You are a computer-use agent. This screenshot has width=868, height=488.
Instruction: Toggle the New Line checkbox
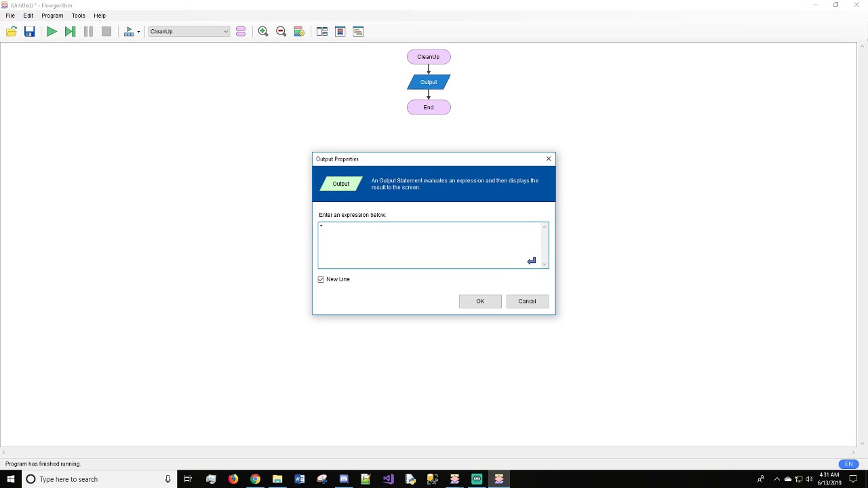321,279
